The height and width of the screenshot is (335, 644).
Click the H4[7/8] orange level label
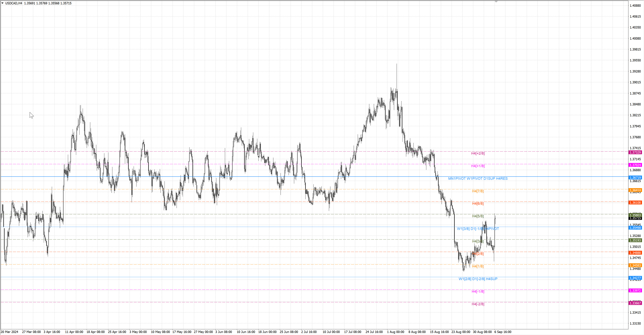click(478, 191)
